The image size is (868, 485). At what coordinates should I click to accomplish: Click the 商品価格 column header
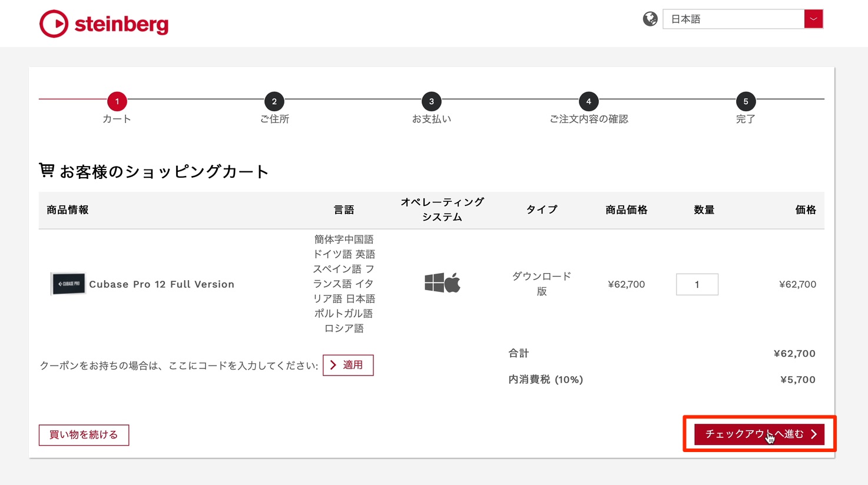point(627,210)
